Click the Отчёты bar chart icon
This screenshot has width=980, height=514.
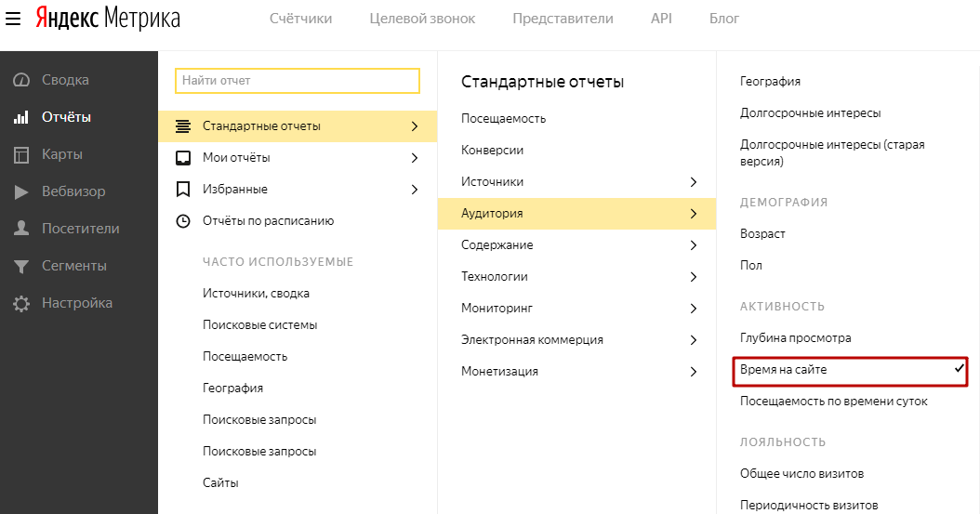21,117
